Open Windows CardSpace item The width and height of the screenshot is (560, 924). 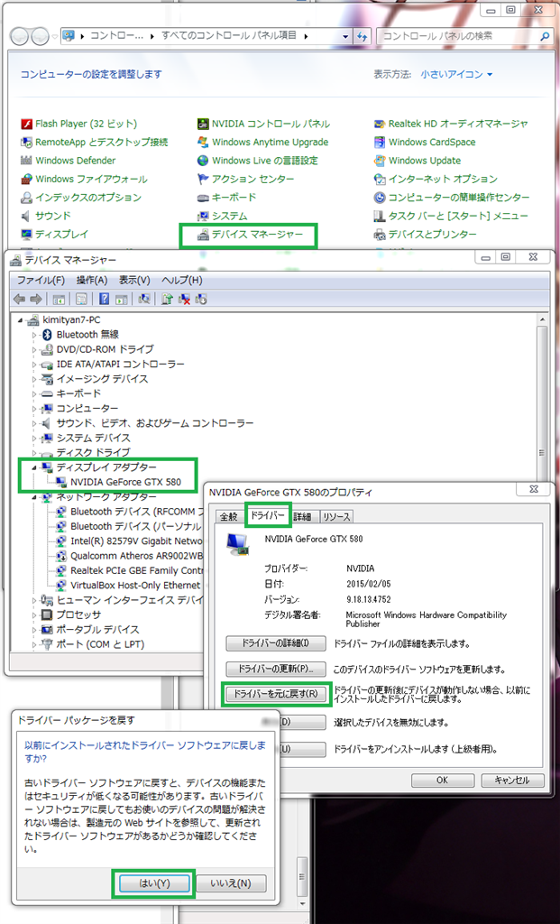(425, 142)
